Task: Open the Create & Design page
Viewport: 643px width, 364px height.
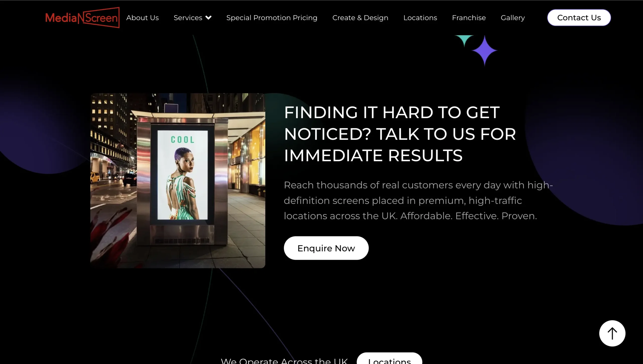Action: (360, 18)
